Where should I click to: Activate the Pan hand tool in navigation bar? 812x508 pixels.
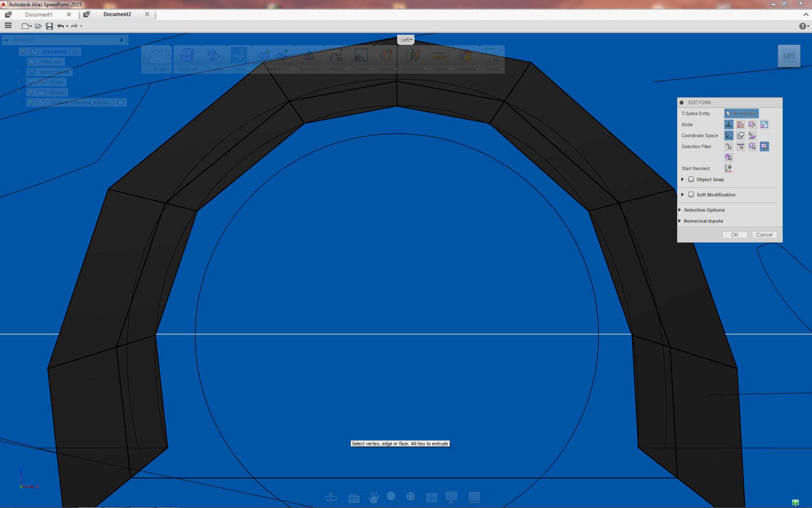[x=373, y=497]
